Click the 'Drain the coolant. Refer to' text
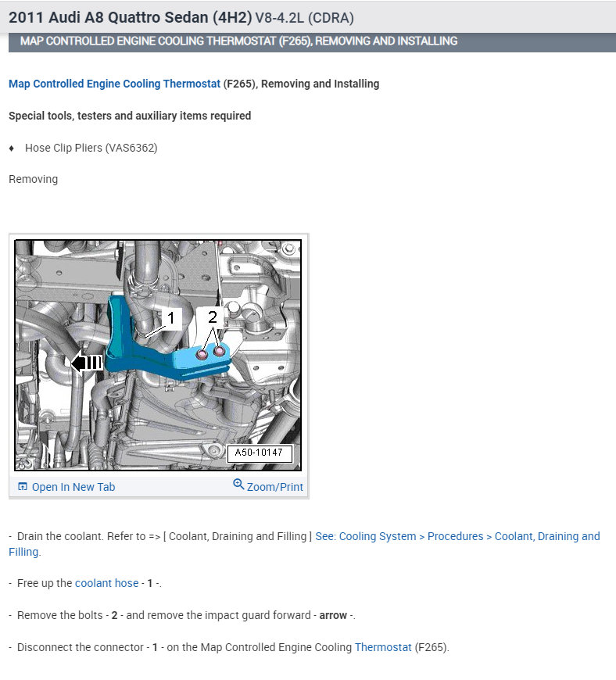616x680 pixels. pos(81,536)
